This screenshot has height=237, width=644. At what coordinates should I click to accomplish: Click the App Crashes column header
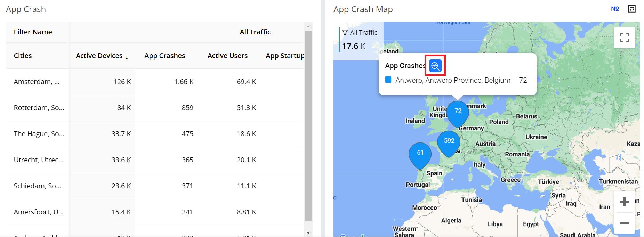click(x=164, y=56)
